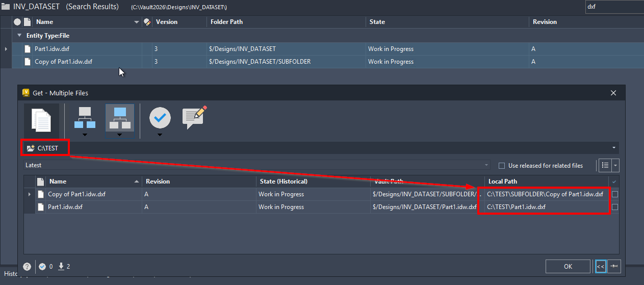Click the download count icon showing 2
Screen dimensions: 644x285
click(x=61, y=266)
